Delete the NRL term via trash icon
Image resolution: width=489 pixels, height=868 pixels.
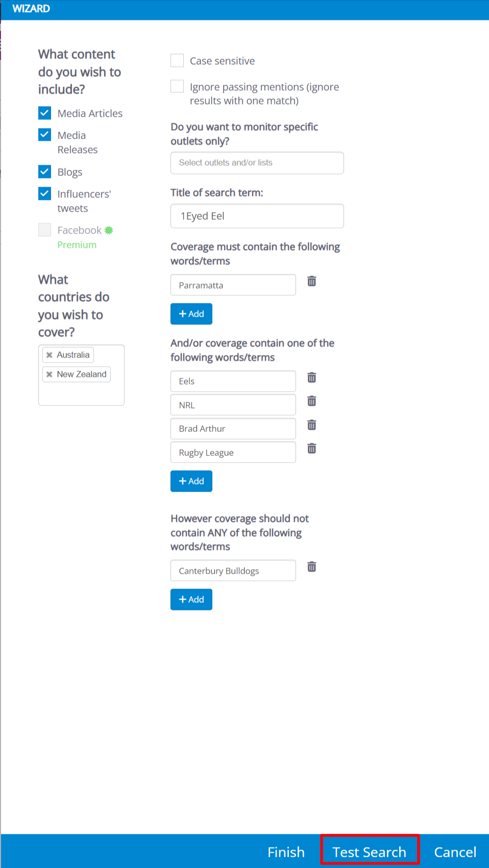[x=311, y=401]
